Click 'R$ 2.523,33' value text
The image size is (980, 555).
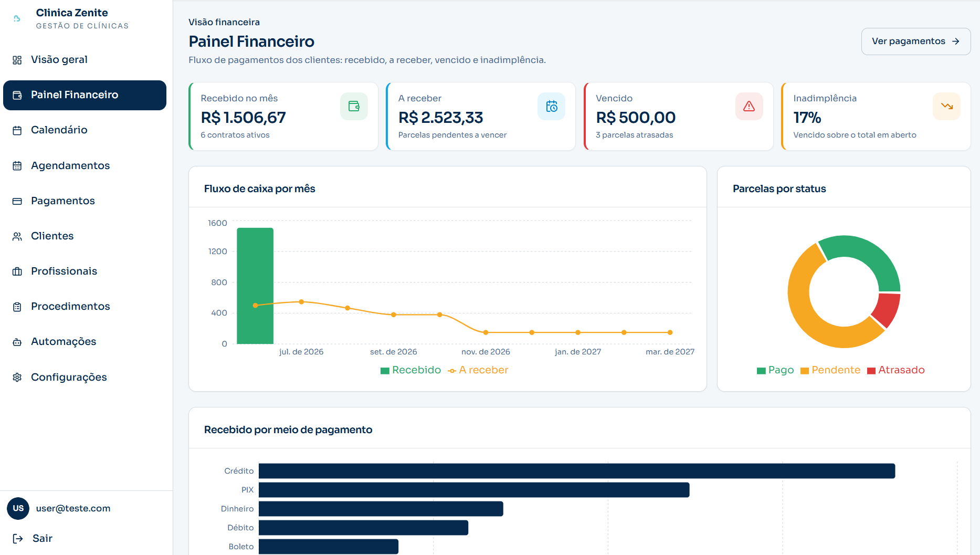(441, 118)
